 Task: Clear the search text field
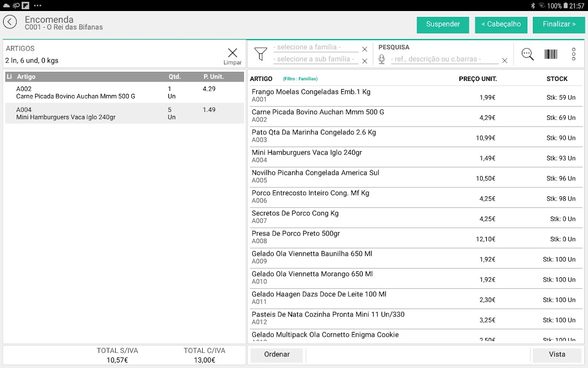(x=504, y=61)
